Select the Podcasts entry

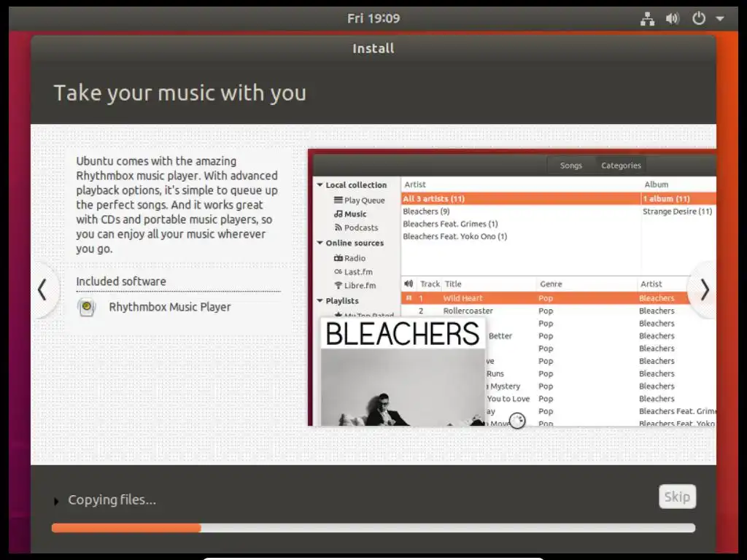coord(361,227)
